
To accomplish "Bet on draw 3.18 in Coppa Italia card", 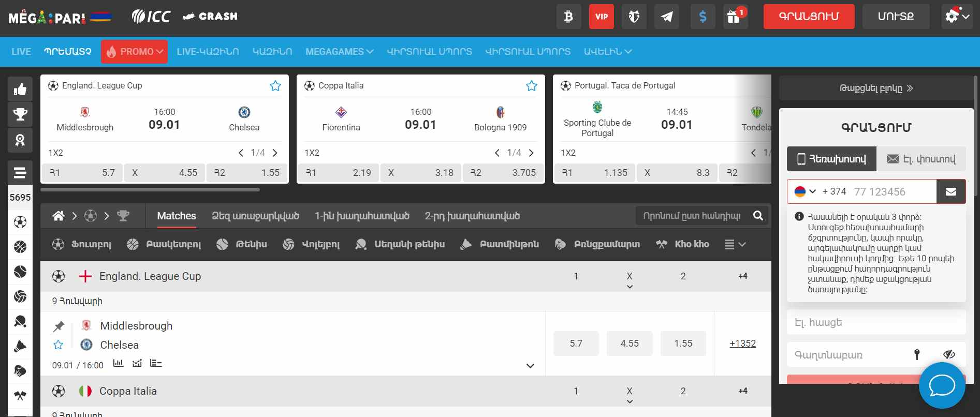I will click(x=421, y=173).
